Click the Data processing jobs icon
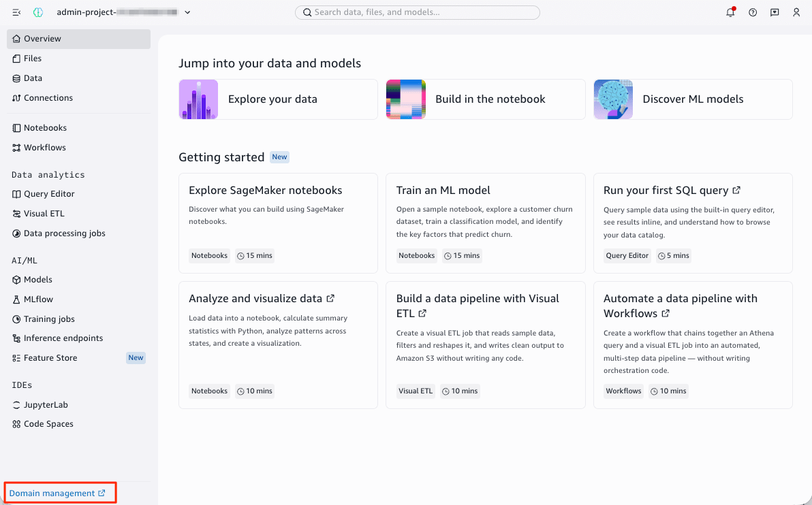The image size is (812, 505). click(x=16, y=233)
